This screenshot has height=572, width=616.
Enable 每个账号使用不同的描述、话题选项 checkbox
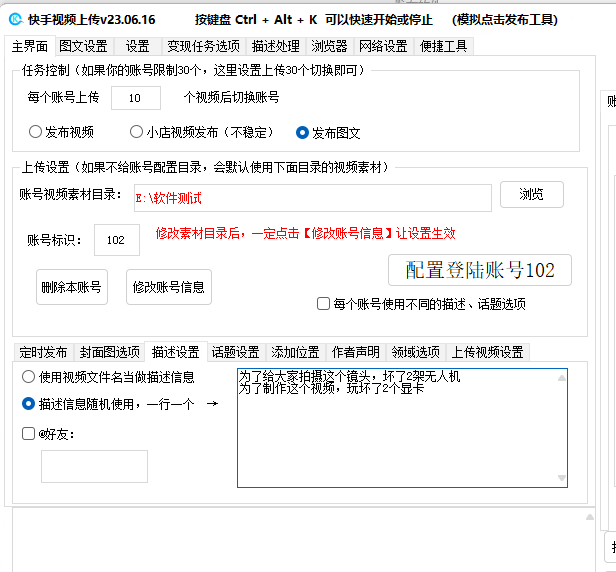click(323, 304)
